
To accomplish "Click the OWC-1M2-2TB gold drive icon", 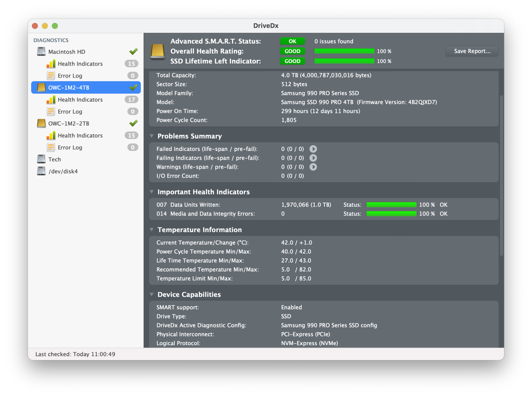I will click(x=41, y=123).
